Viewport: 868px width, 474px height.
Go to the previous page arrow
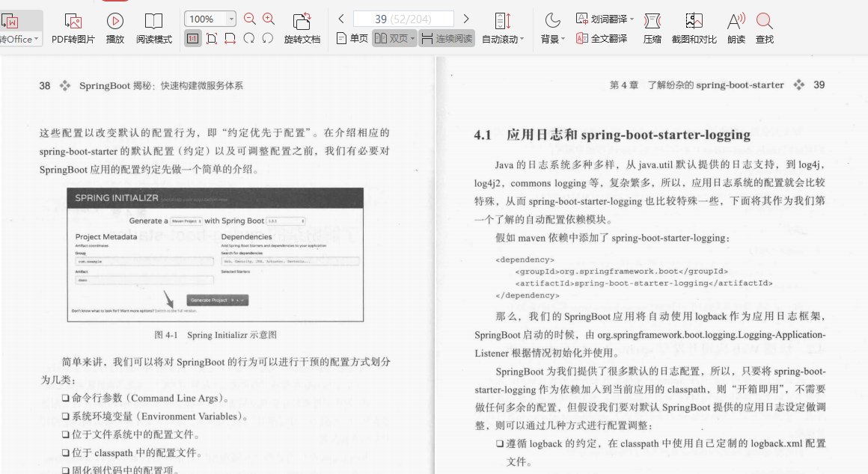tap(341, 19)
